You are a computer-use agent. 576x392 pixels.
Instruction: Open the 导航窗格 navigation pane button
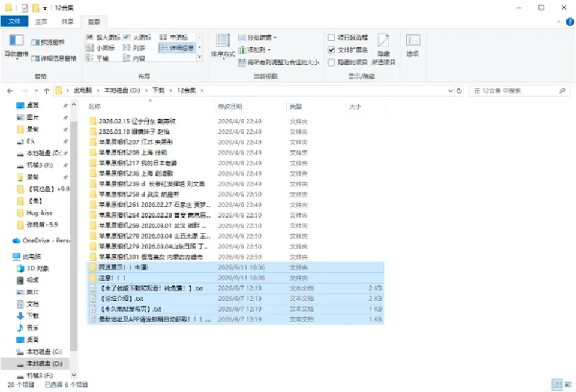[16, 47]
